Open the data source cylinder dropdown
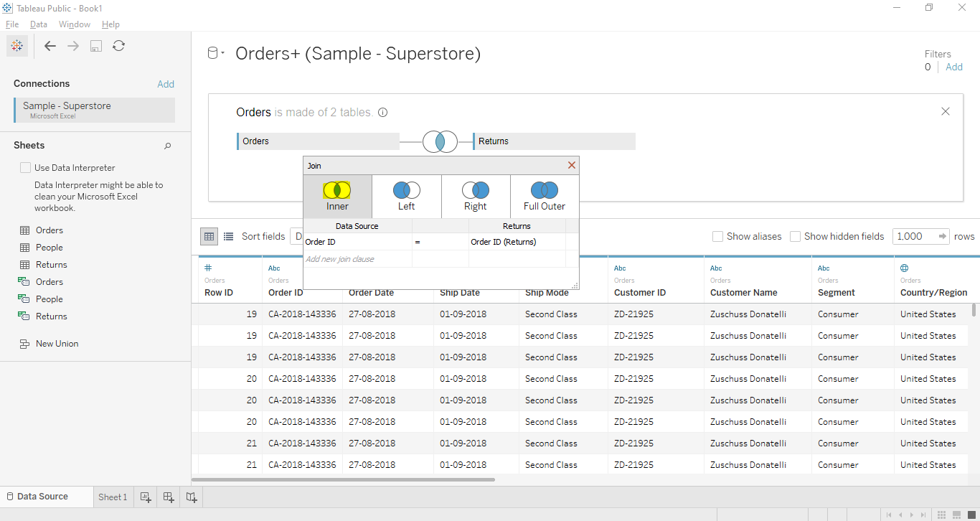 coord(216,53)
